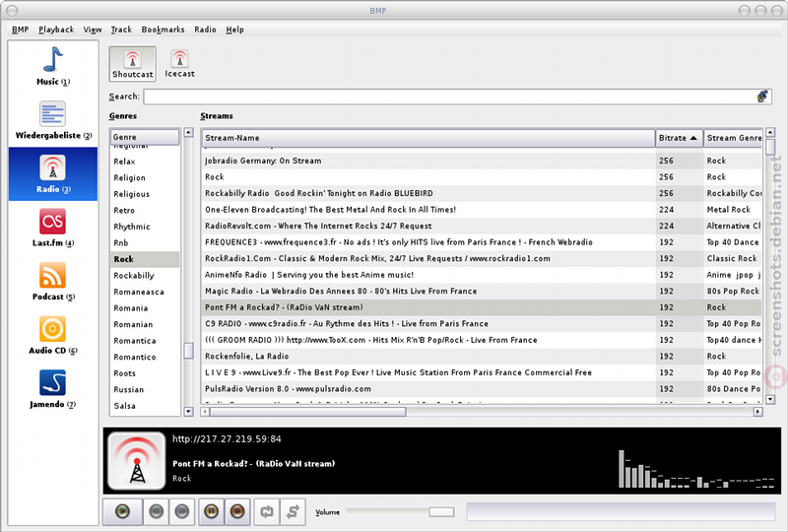Sort by Stream Genre column header
This screenshot has width=788, height=532.
click(x=733, y=138)
